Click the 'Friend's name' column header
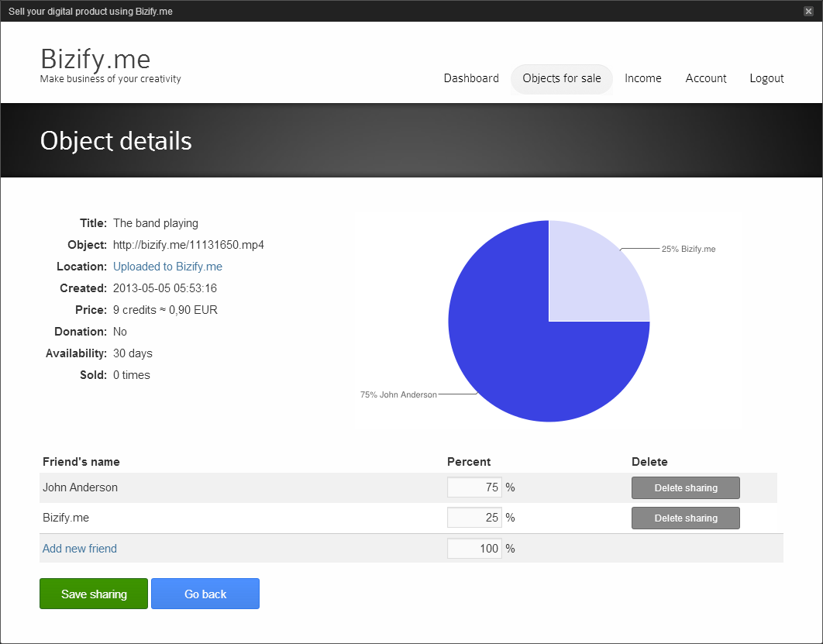 point(81,462)
